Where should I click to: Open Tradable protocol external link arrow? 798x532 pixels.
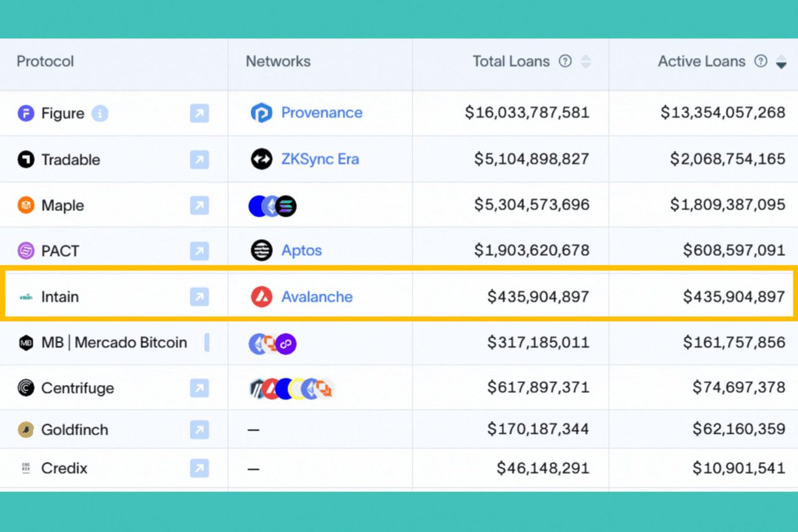(x=199, y=160)
